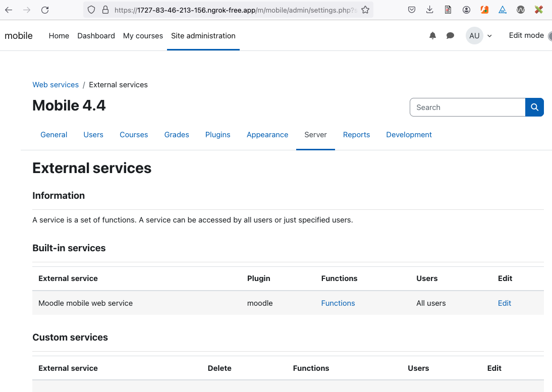This screenshot has height=392, width=552.
Task: Toggle the Edit mode switch
Action: click(x=549, y=35)
